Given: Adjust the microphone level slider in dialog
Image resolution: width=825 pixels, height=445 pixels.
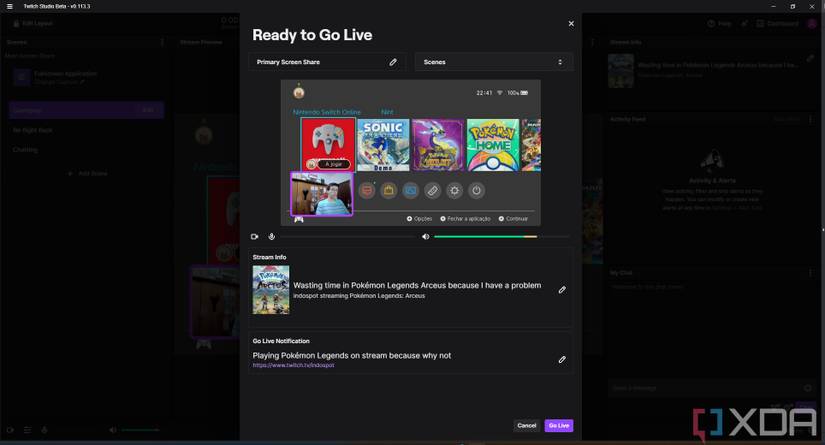Looking at the screenshot, I should click(347, 237).
